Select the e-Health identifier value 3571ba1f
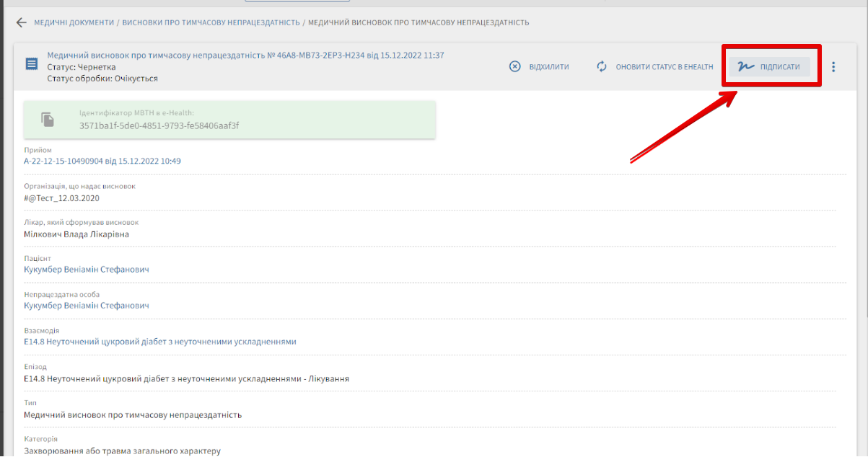This screenshot has height=457, width=868. (159, 125)
